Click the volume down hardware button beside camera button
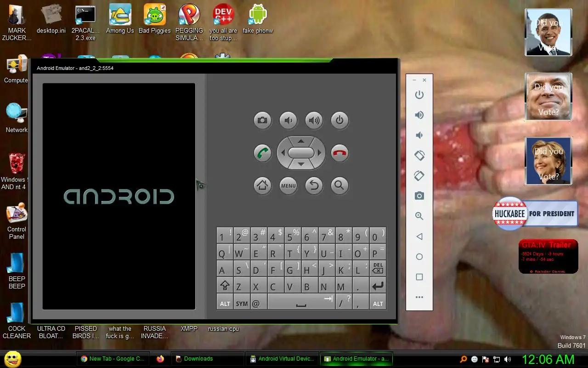 (288, 121)
